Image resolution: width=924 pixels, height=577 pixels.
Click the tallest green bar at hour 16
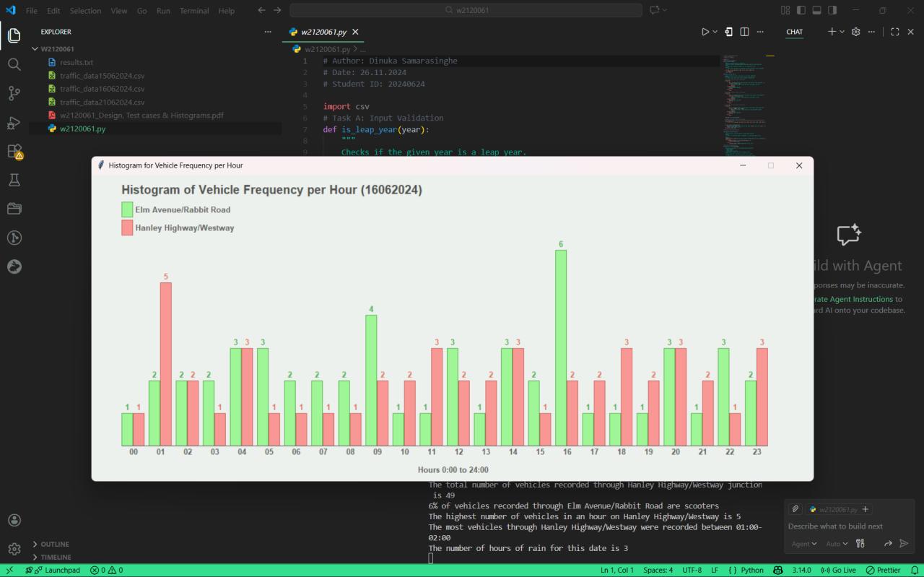561,347
